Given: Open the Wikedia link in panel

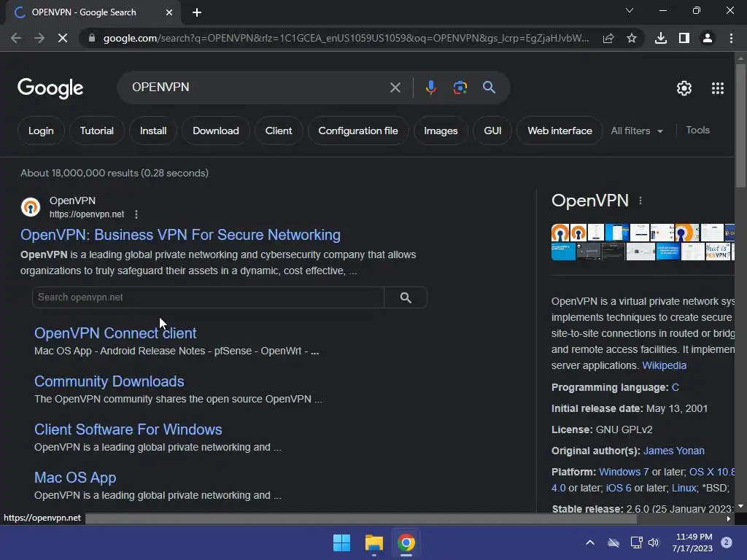Looking at the screenshot, I should pyautogui.click(x=664, y=366).
